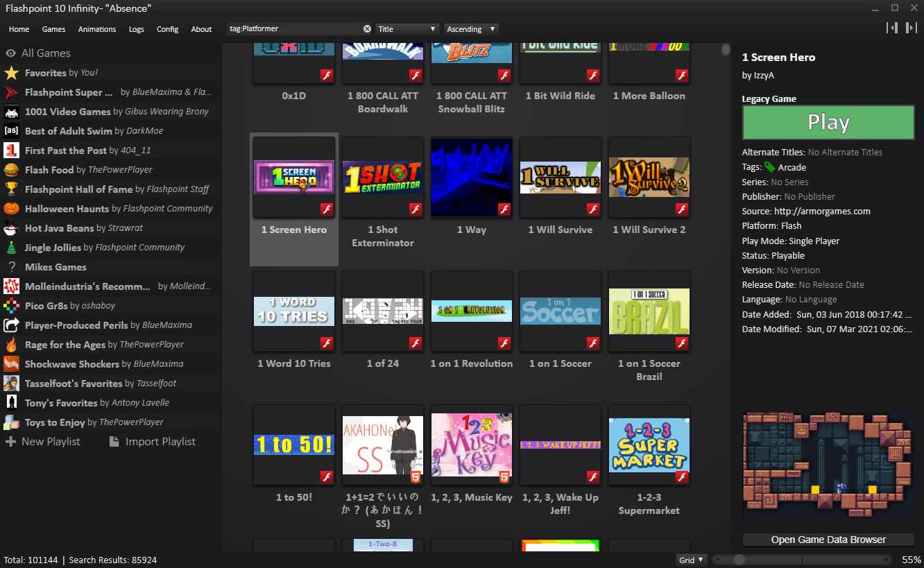This screenshot has width=924, height=568.
Task: Toggle the right sidebar visibility
Action: (912, 28)
